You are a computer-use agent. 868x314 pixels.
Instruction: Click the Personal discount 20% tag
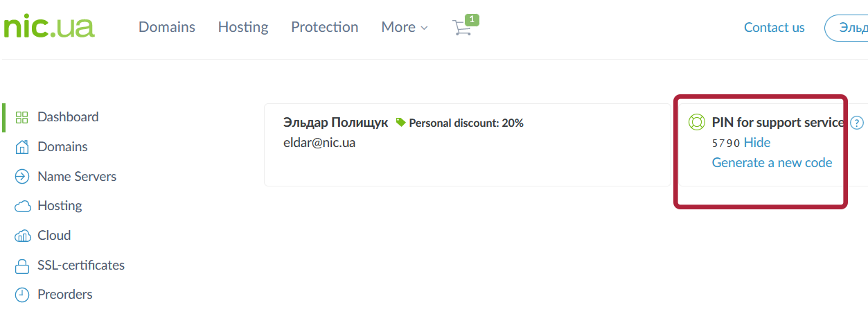coord(460,123)
